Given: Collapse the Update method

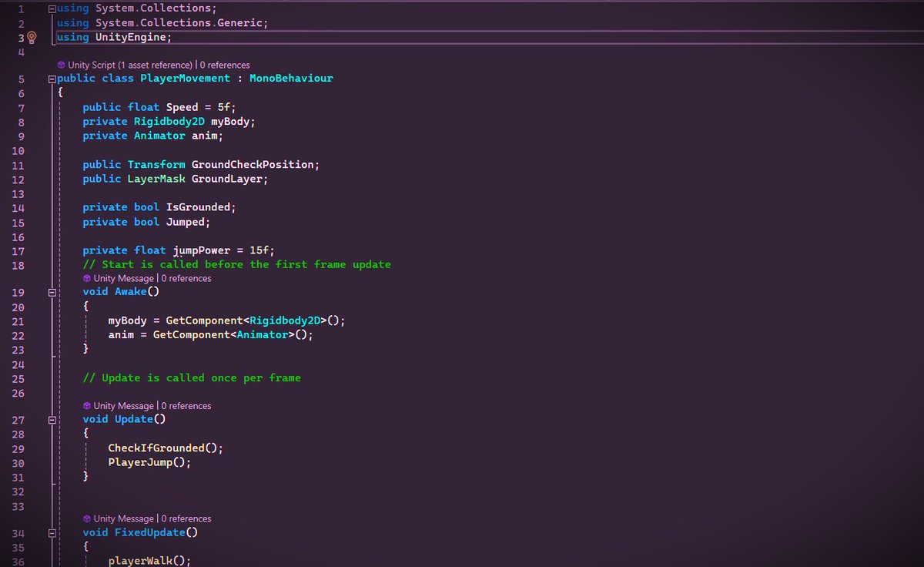Looking at the screenshot, I should pyautogui.click(x=52, y=421).
